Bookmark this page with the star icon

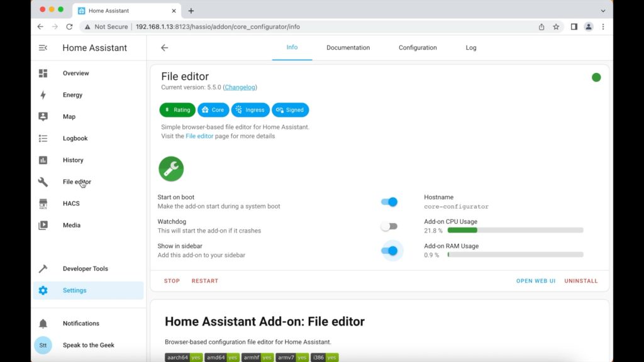[556, 26]
